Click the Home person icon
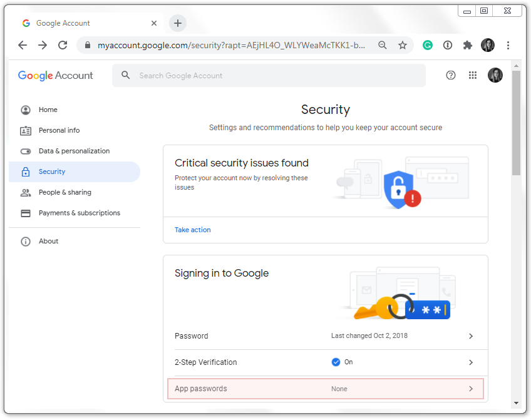 26,110
